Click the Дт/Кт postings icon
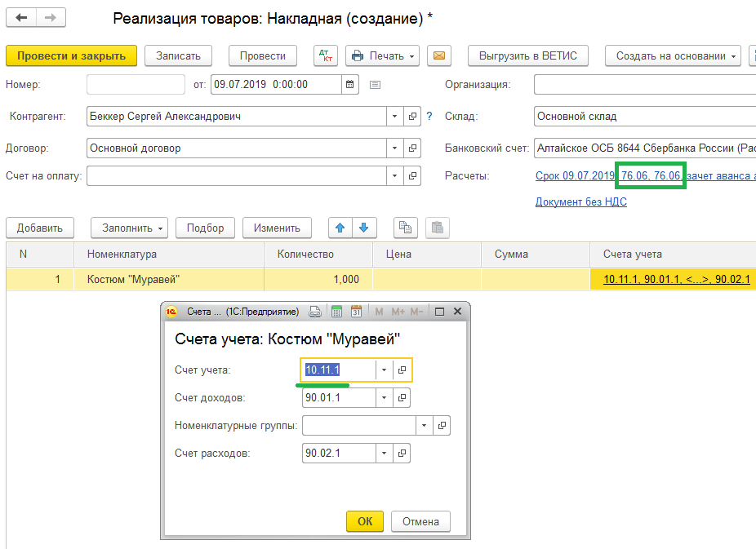The height and width of the screenshot is (549, 756). 326,55
